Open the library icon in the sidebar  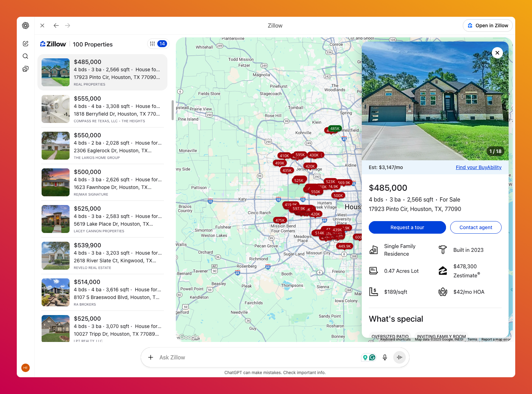point(26,69)
